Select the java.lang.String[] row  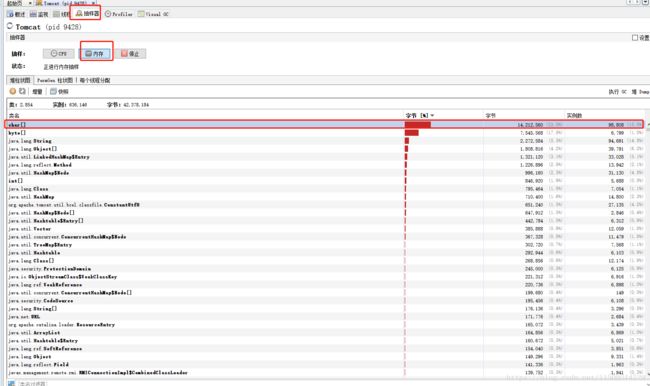pyautogui.click(x=325, y=308)
